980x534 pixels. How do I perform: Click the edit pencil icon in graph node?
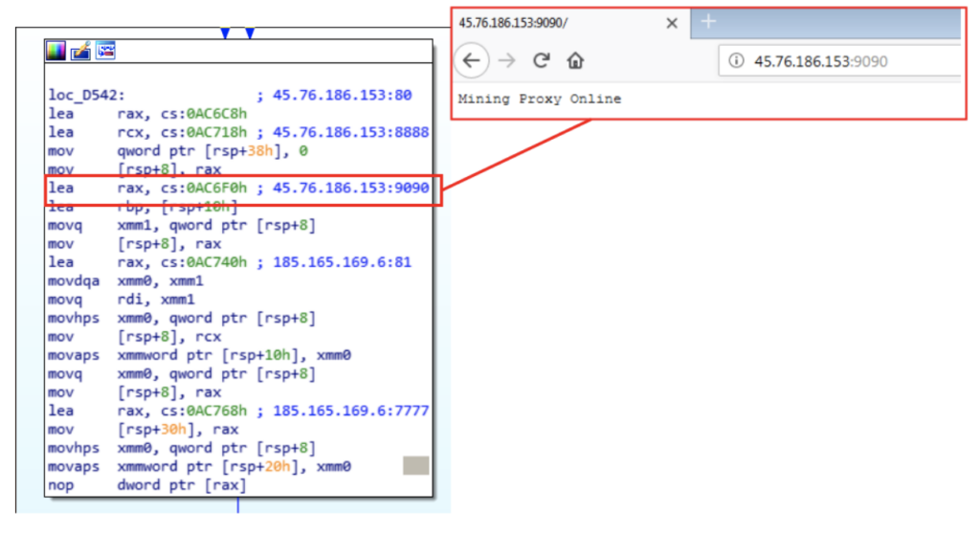[x=80, y=51]
